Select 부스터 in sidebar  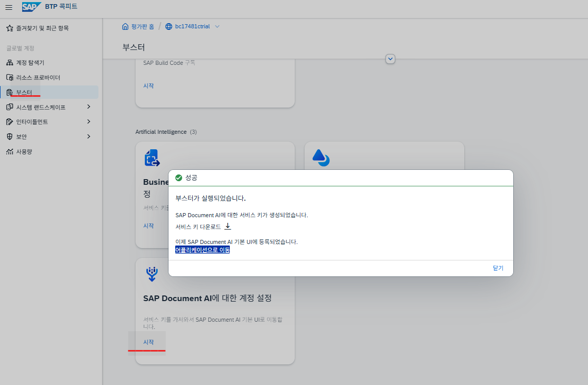click(x=49, y=92)
